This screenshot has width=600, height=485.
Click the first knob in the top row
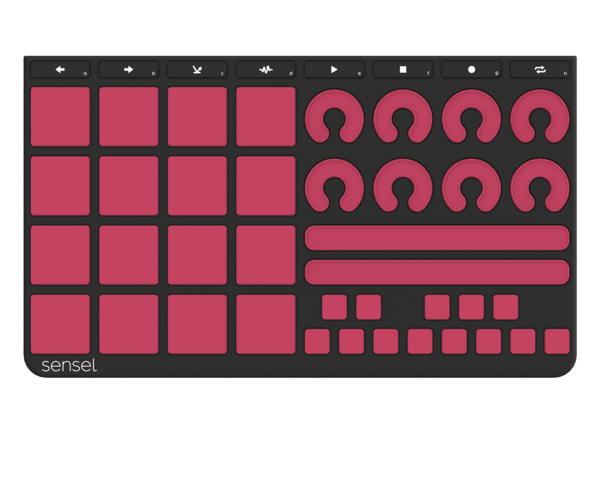[334, 117]
